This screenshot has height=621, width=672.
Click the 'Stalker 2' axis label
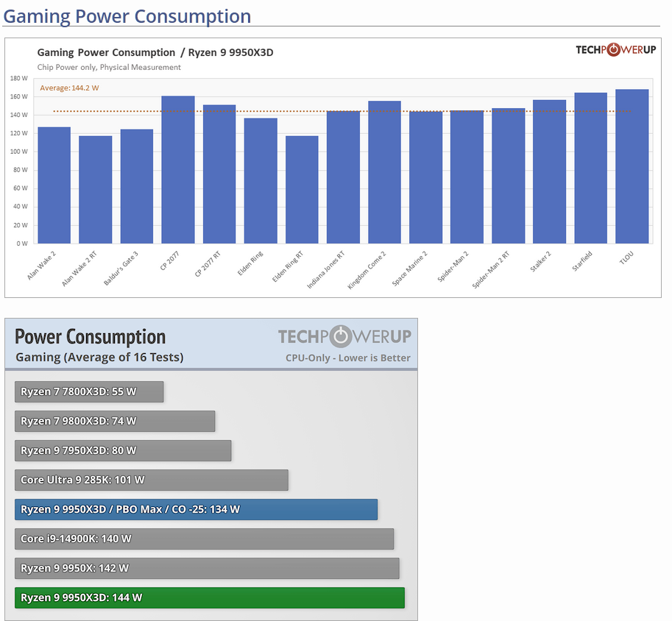pyautogui.click(x=540, y=262)
